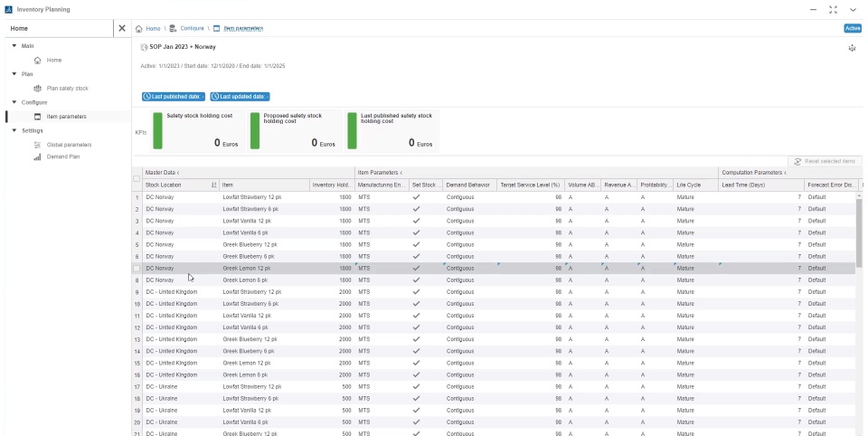Click the Target Service Level (%) column header

point(531,185)
